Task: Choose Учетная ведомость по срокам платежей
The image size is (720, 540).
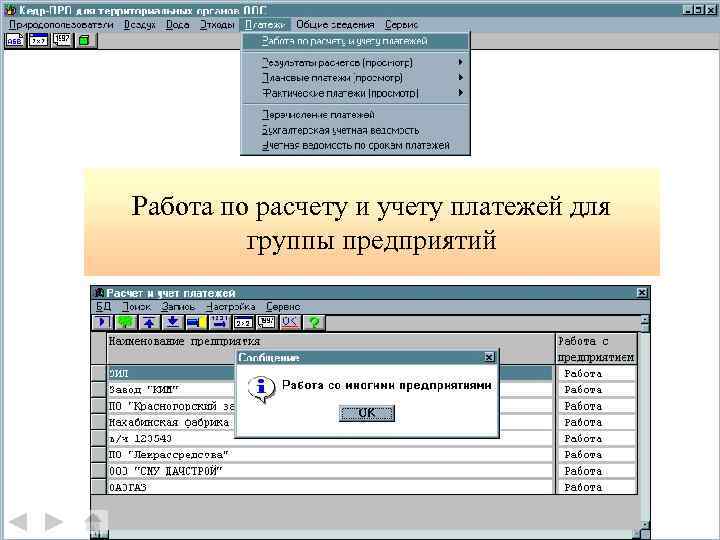Action: click(x=355, y=146)
